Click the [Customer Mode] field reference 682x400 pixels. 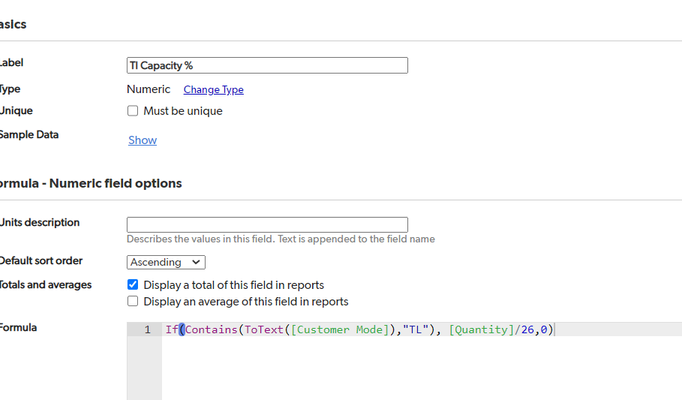pos(339,330)
